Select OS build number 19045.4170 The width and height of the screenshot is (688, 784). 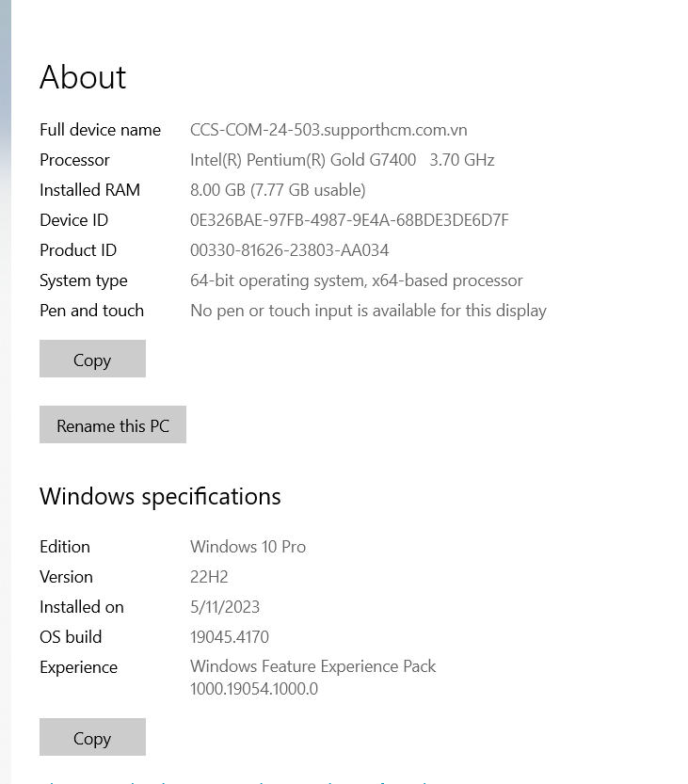230,637
